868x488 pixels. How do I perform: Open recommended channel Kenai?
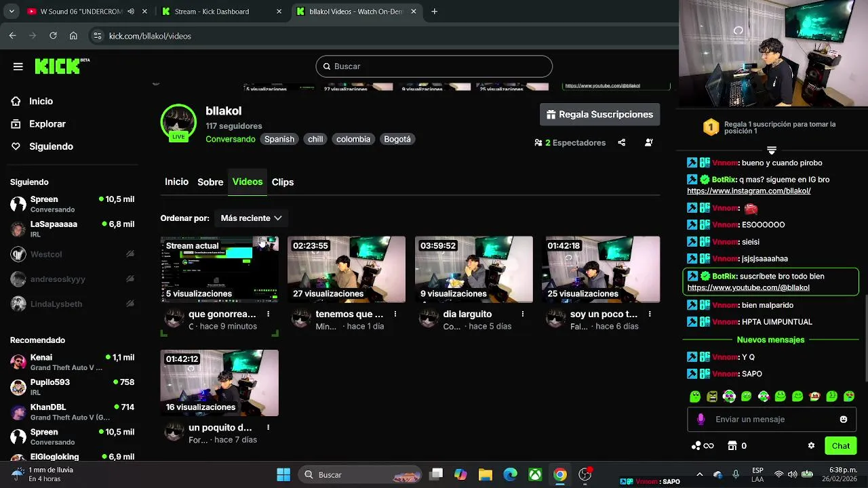coord(72,362)
